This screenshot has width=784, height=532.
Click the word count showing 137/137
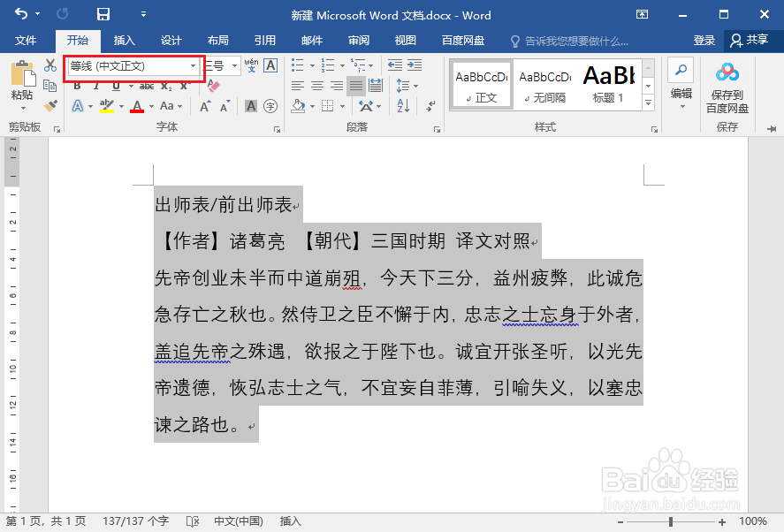(135, 521)
